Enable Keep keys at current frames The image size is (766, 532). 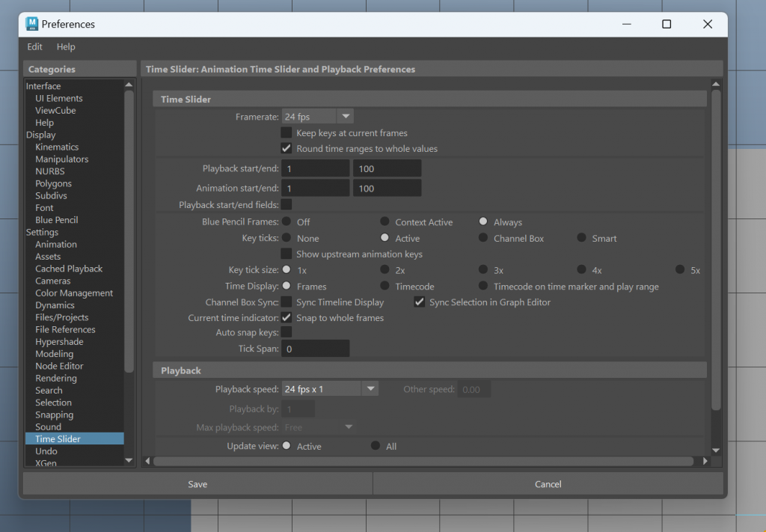pyautogui.click(x=287, y=133)
